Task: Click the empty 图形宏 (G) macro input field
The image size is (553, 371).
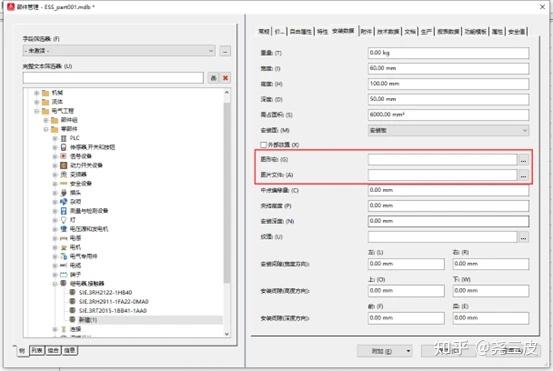Action: (442, 160)
